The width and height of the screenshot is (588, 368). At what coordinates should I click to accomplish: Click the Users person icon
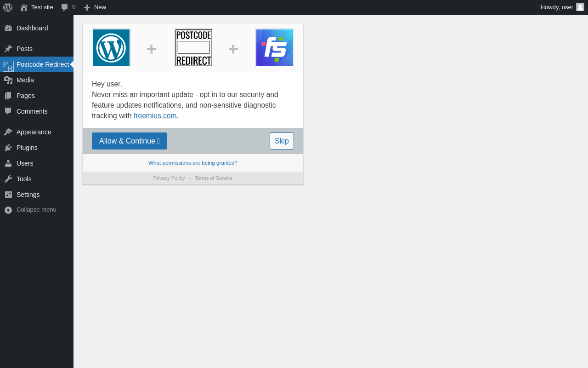click(8, 163)
